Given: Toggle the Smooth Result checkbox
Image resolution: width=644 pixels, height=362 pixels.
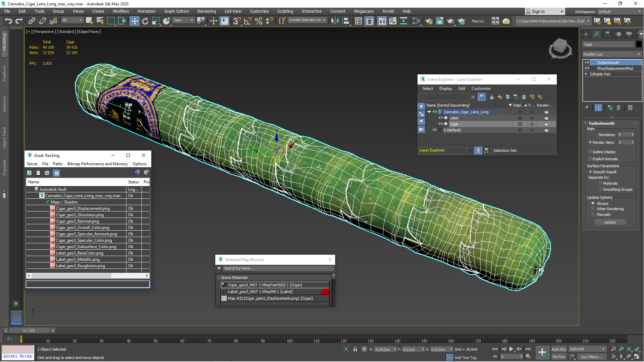Looking at the screenshot, I should pyautogui.click(x=590, y=172).
